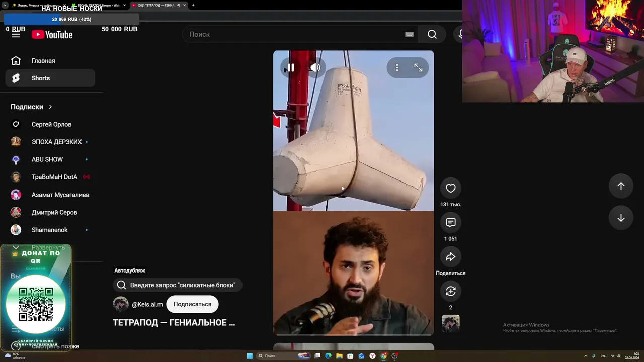The image size is (644, 362).
Task: Mute the audio icon on ТЕТРАПОД tab
Action: pos(179,5)
